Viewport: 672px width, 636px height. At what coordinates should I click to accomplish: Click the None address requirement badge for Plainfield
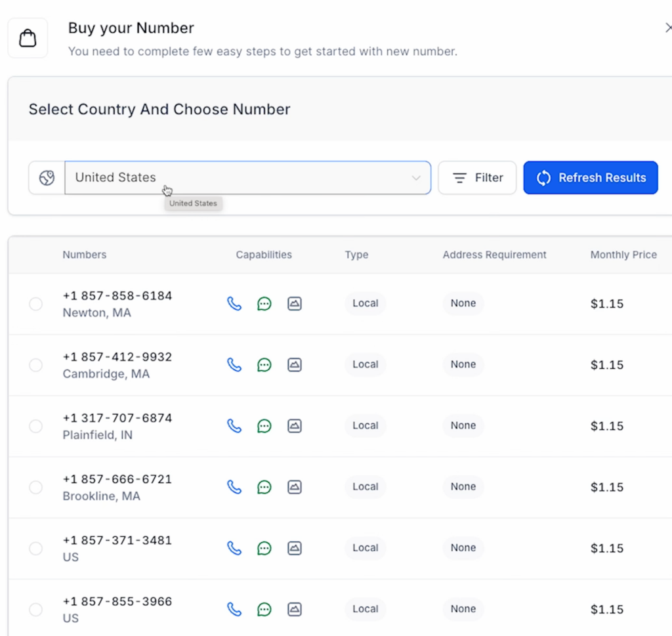[463, 425]
